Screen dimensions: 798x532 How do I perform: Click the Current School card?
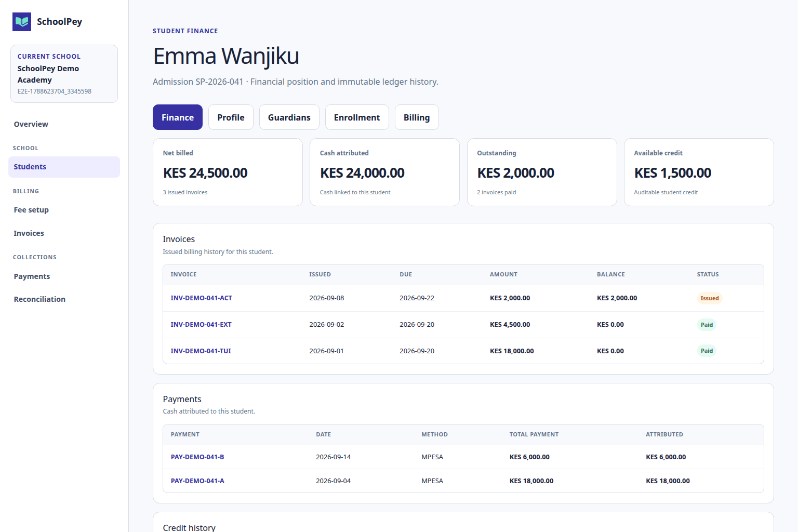point(64,74)
